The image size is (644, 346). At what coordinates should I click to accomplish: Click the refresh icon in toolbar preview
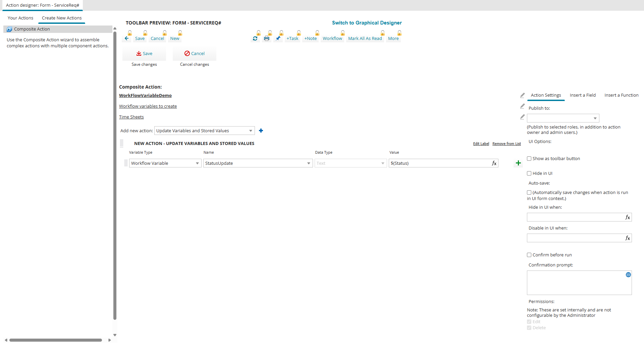255,39
